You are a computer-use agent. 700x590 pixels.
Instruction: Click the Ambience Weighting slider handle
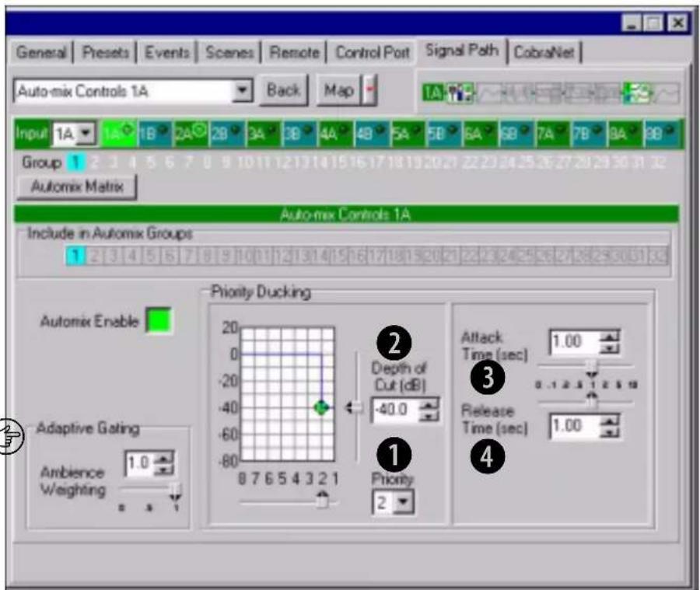(176, 490)
